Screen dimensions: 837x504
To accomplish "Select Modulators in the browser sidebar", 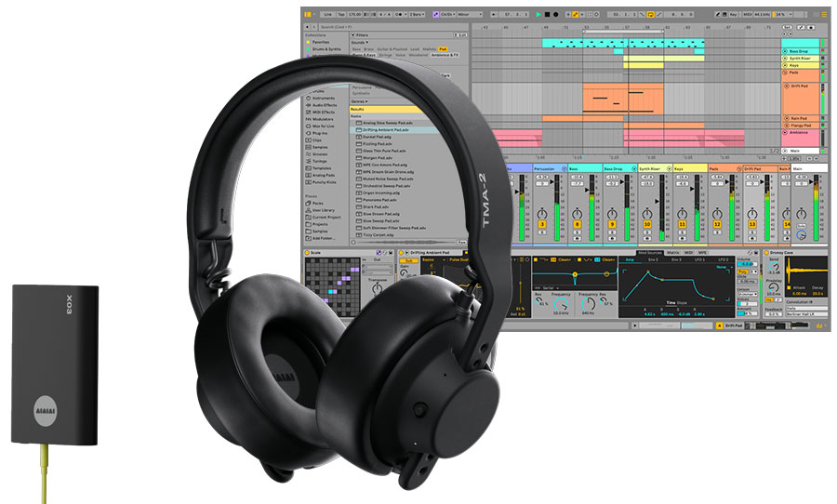I will pyautogui.click(x=320, y=119).
